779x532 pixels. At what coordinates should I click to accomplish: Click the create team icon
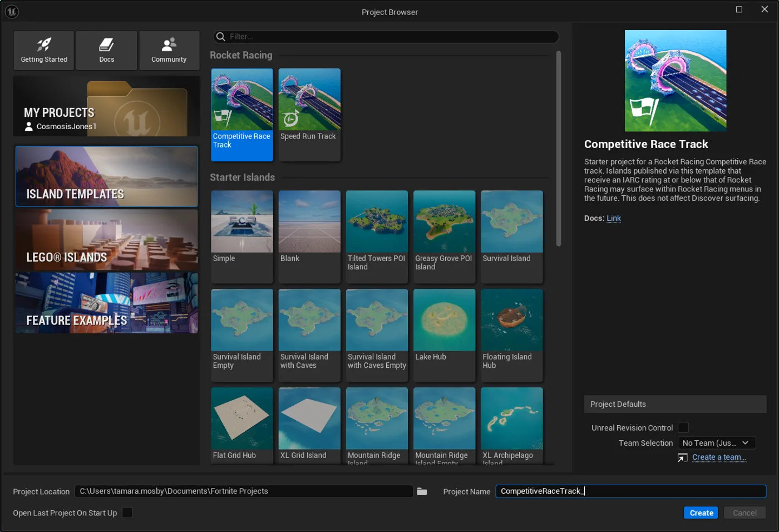click(683, 457)
